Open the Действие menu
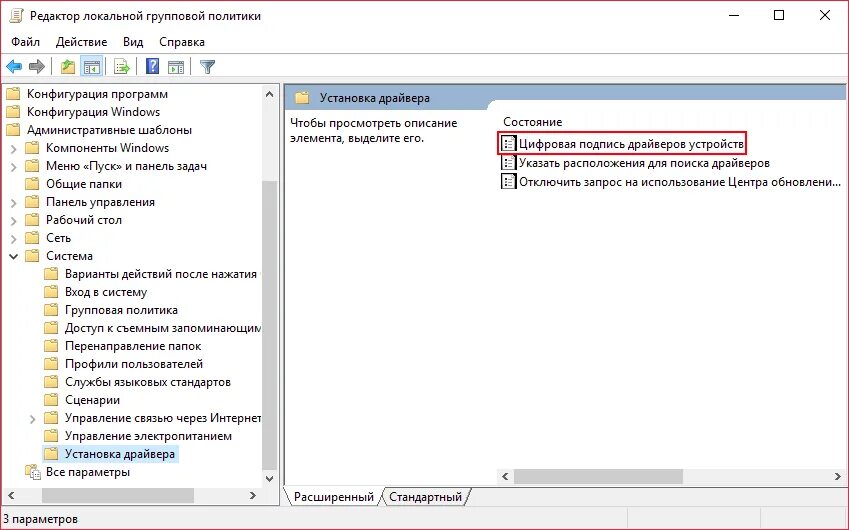Image resolution: width=849 pixels, height=530 pixels. pyautogui.click(x=81, y=42)
